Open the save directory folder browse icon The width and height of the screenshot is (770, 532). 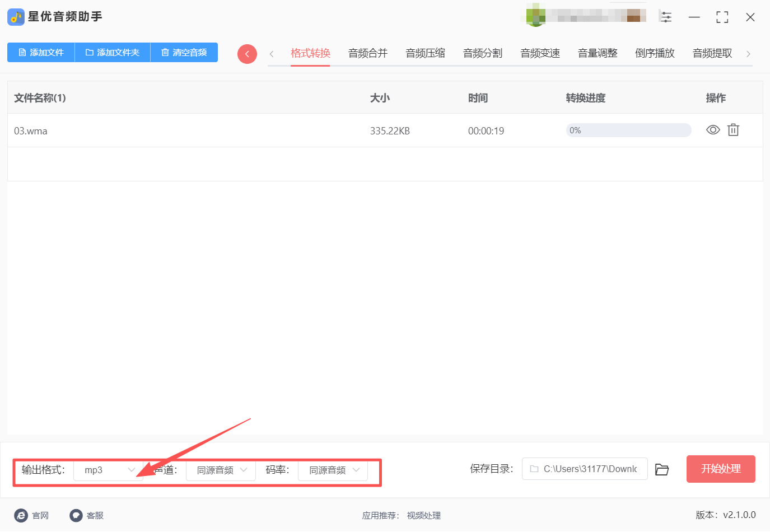(x=662, y=469)
